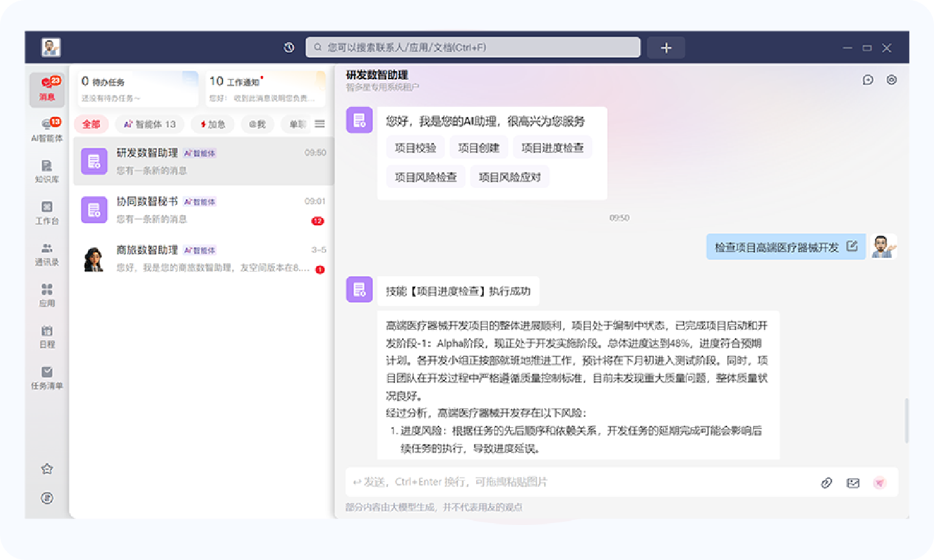Click the image upload icon in input bar

(853, 483)
